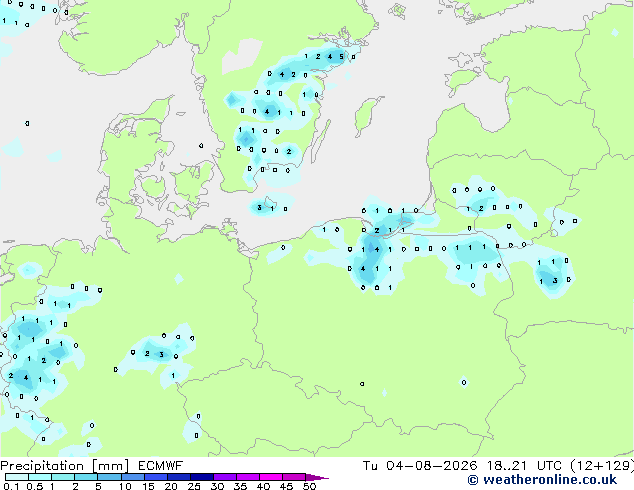The width and height of the screenshot is (634, 490).
Task: Click the legend scale label '35'
Action: [x=240, y=486]
